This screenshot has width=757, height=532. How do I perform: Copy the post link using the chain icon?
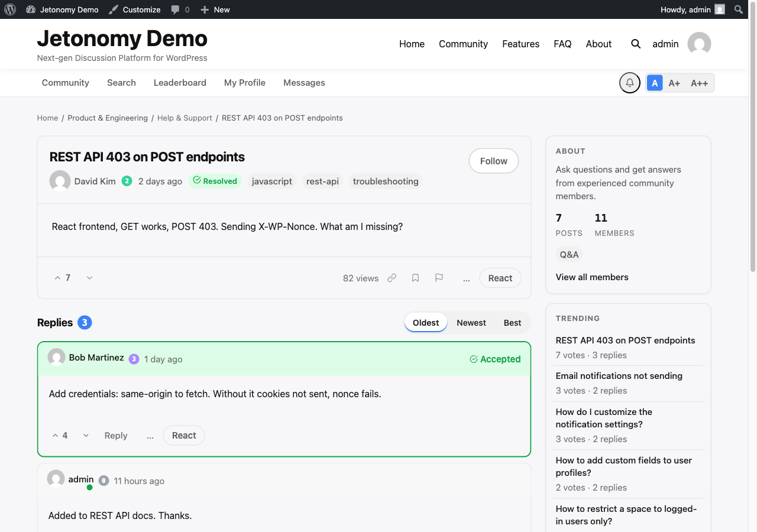(x=392, y=278)
